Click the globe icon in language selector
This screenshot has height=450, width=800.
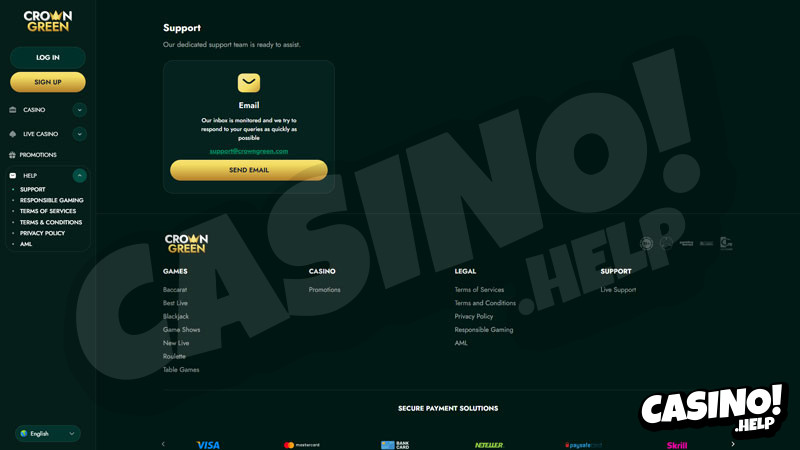[x=23, y=434]
